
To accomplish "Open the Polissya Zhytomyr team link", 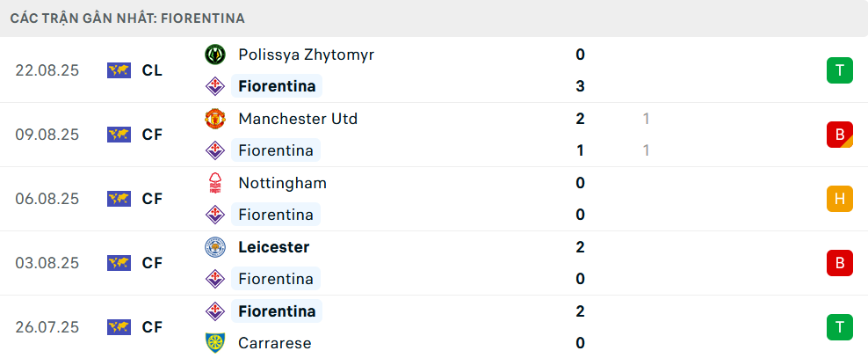I will point(306,55).
